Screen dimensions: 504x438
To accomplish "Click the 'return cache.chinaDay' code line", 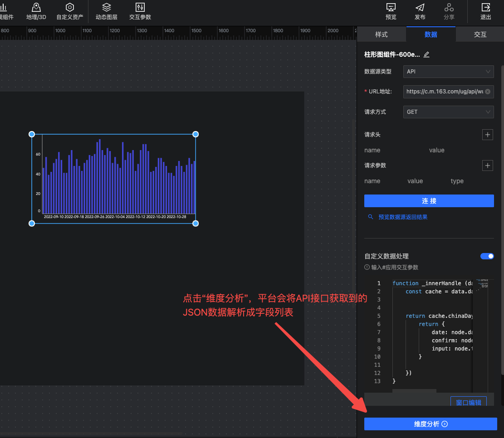I will [x=439, y=316].
